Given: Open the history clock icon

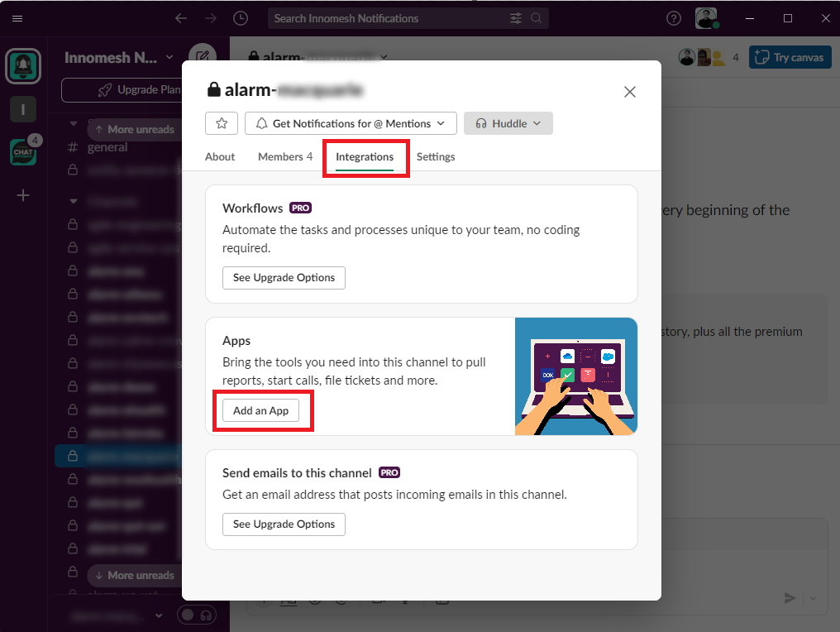Looking at the screenshot, I should 241,18.
